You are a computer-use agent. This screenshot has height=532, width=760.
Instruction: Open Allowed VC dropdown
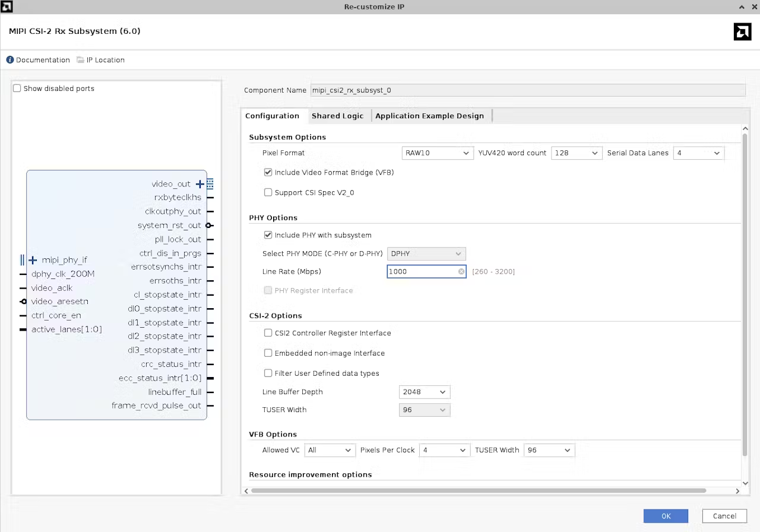click(330, 450)
